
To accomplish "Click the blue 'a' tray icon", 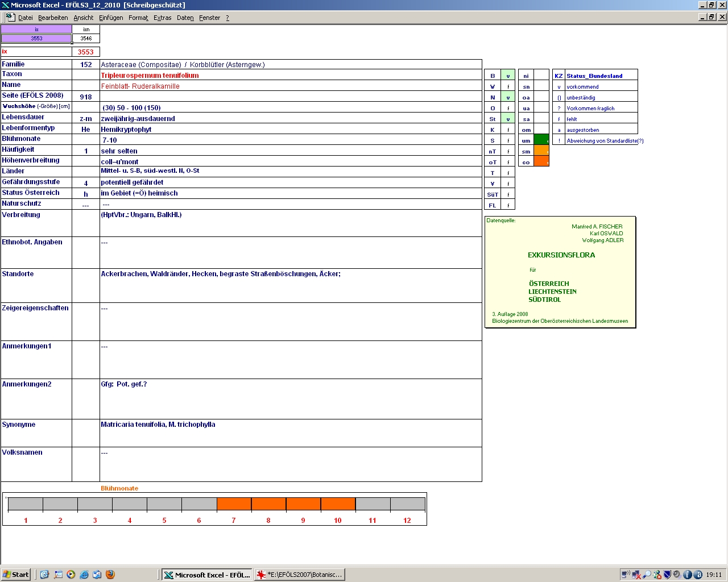I will coord(698,575).
